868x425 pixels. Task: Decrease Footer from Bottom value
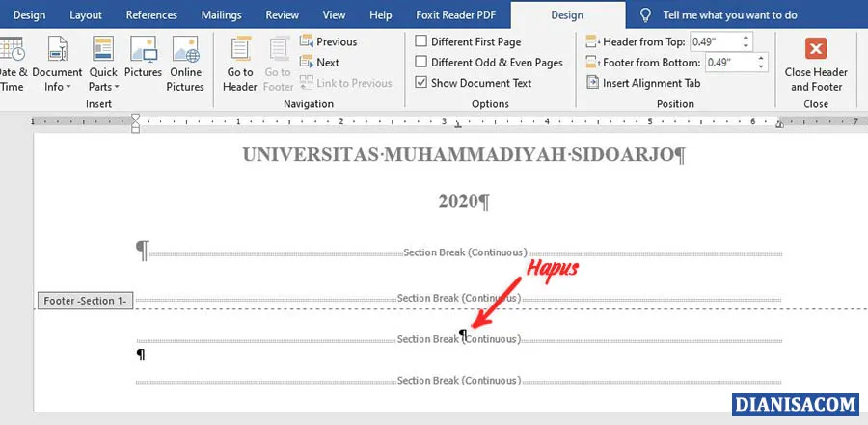point(762,66)
